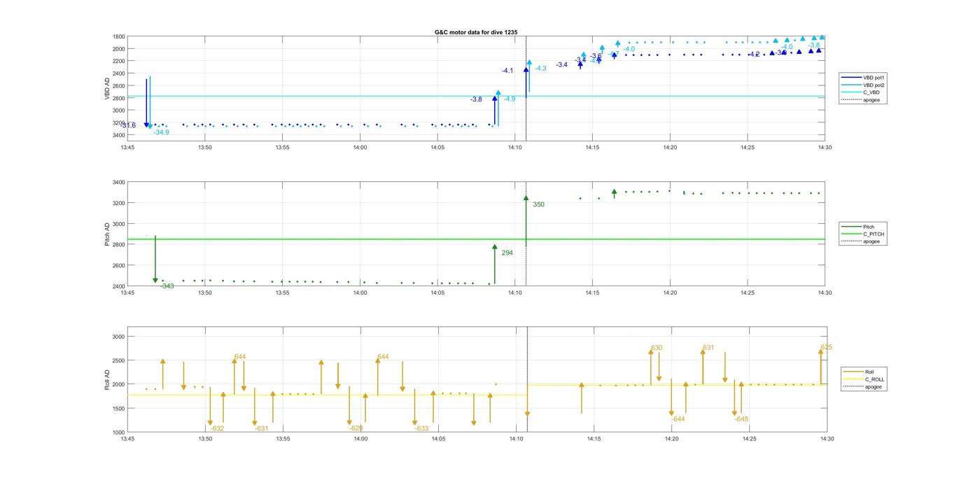The width and height of the screenshot is (980, 485).
Task: Click the "-4.1" VBD data label
Action: 507,71
